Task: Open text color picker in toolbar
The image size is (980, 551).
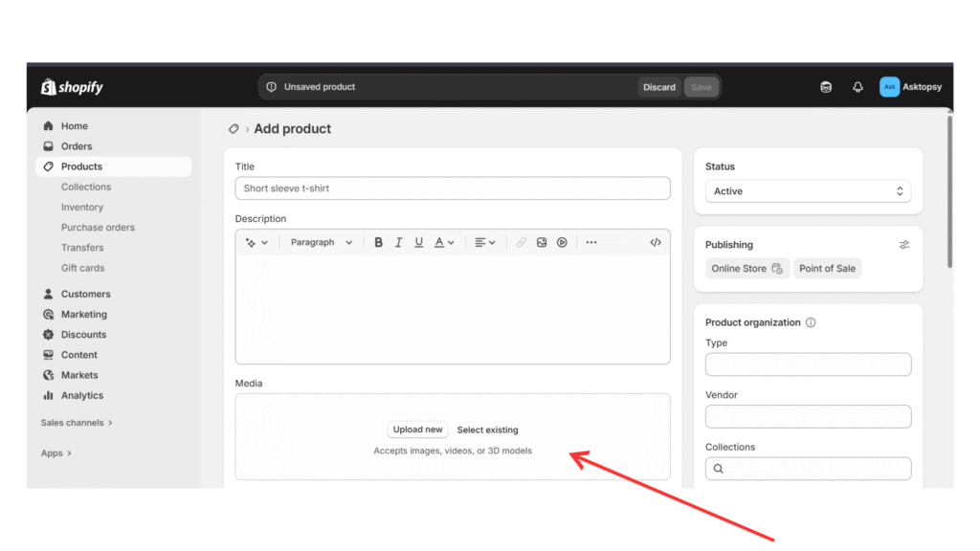Action: (x=444, y=243)
